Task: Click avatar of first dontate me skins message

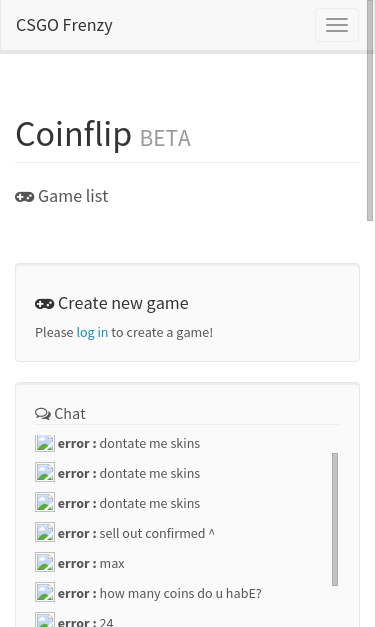Action: pos(45,443)
